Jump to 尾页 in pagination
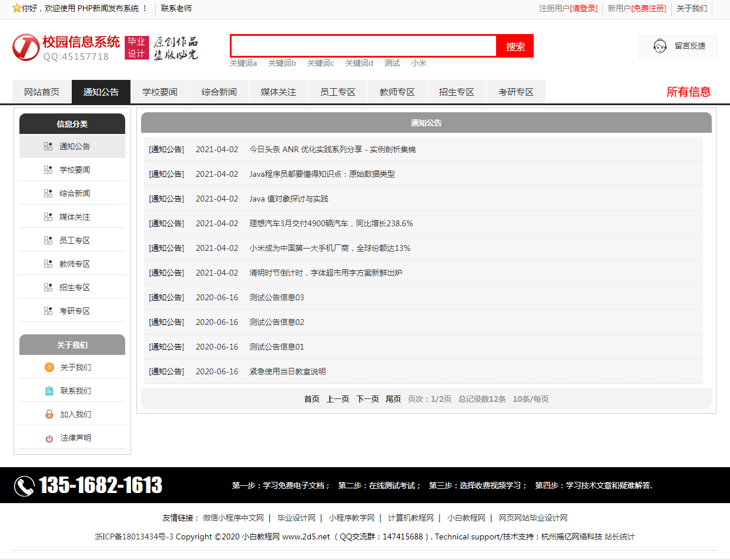Viewport: 730px width, 560px height. click(393, 399)
